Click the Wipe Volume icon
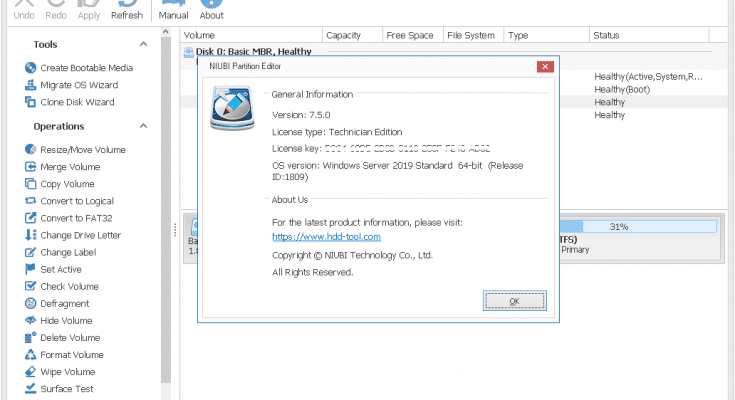 30,371
